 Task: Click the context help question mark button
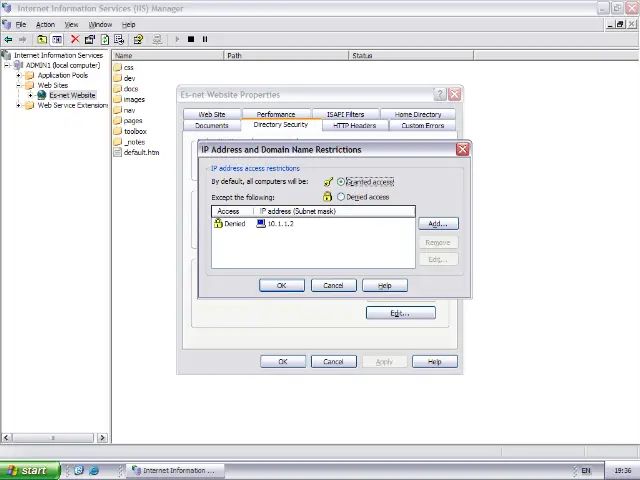pyautogui.click(x=440, y=95)
